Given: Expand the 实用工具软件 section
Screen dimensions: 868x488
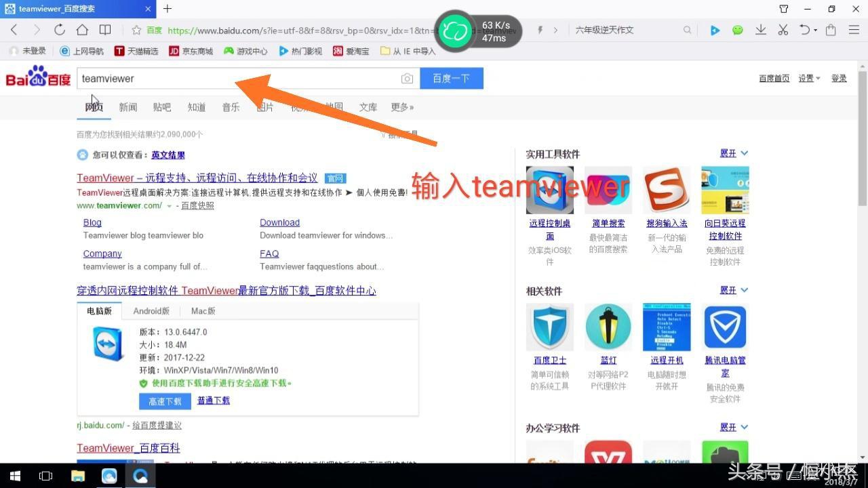Looking at the screenshot, I should [x=734, y=153].
